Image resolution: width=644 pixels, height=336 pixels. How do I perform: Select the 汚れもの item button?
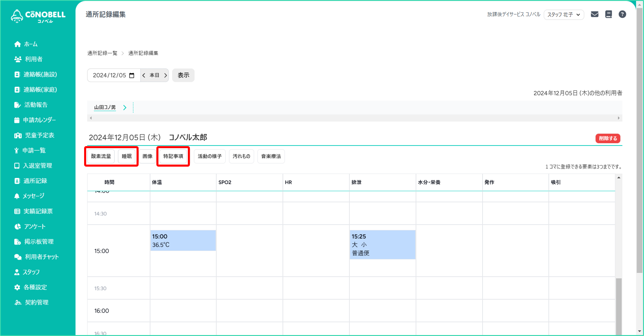click(x=241, y=156)
